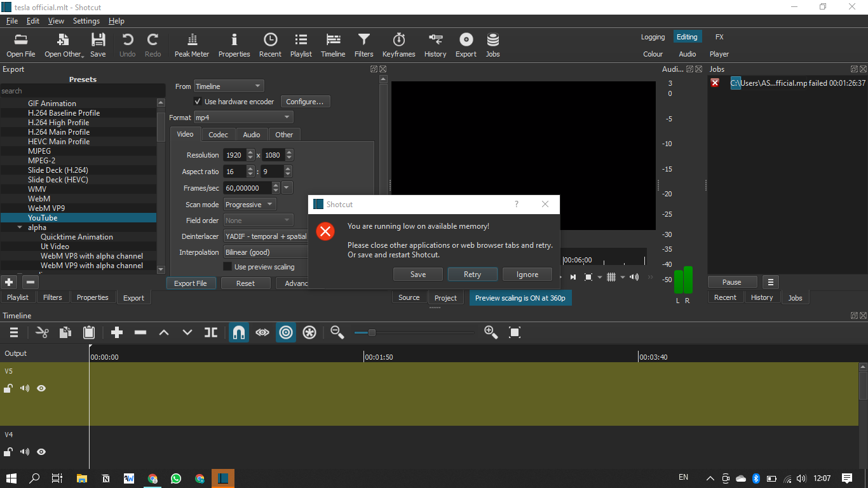Mute the V5 track audio
The image size is (868, 488).
[25, 388]
